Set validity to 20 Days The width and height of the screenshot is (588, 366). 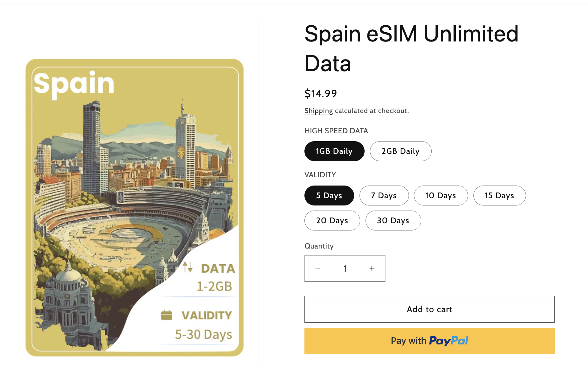pos(332,221)
